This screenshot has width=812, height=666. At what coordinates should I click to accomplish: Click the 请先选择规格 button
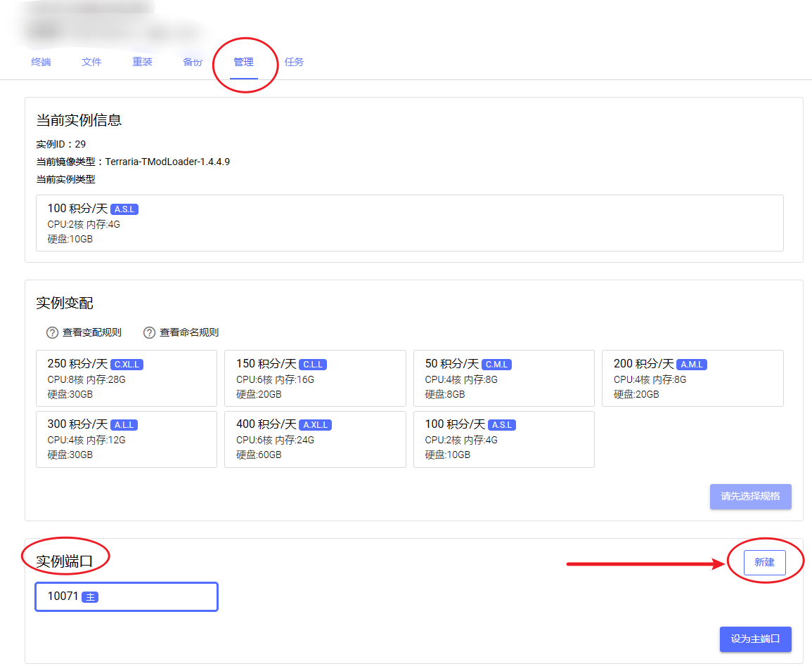(750, 496)
